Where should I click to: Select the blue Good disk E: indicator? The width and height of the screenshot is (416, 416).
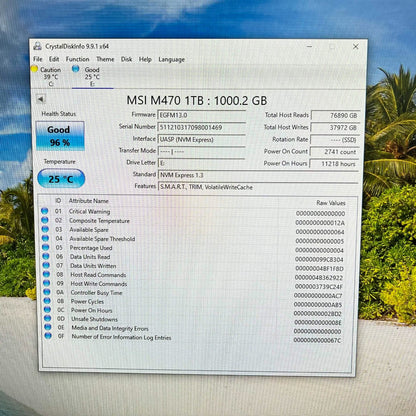[x=76, y=69]
